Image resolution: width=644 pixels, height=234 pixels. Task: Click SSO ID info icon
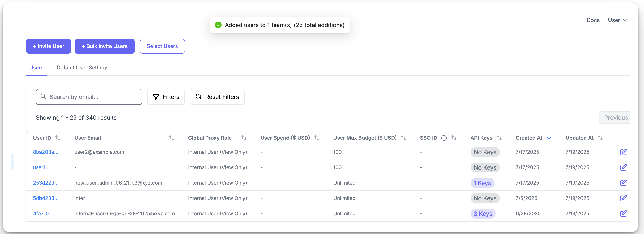click(444, 138)
